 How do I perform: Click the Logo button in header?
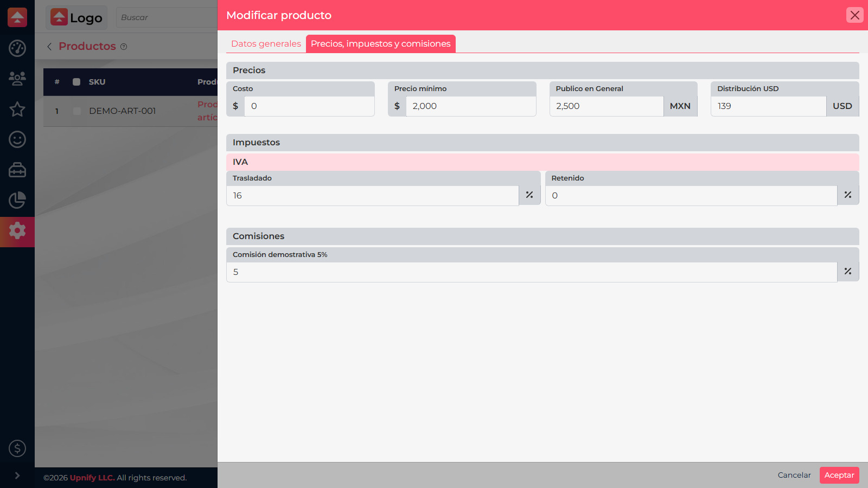76,17
